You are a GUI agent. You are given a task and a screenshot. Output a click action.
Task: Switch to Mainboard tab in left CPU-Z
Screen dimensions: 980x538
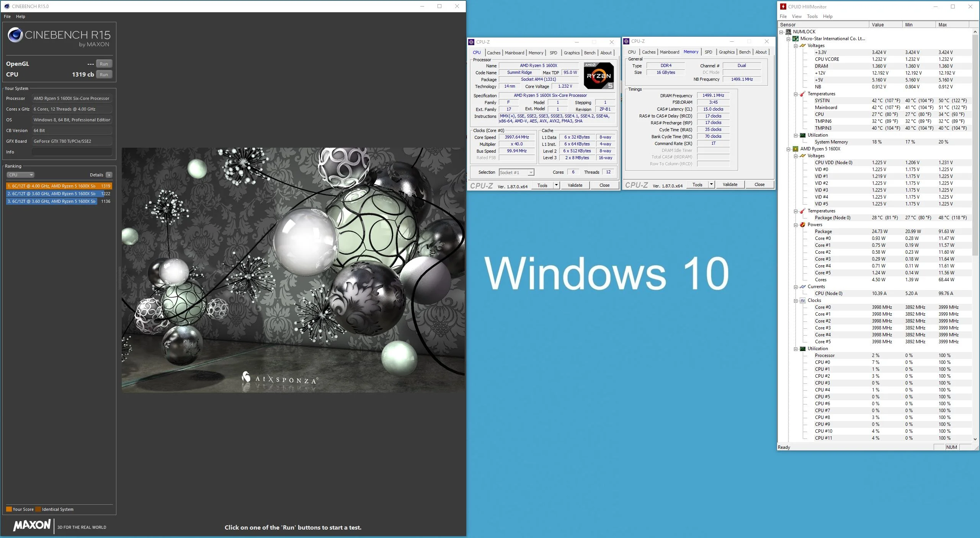[514, 53]
